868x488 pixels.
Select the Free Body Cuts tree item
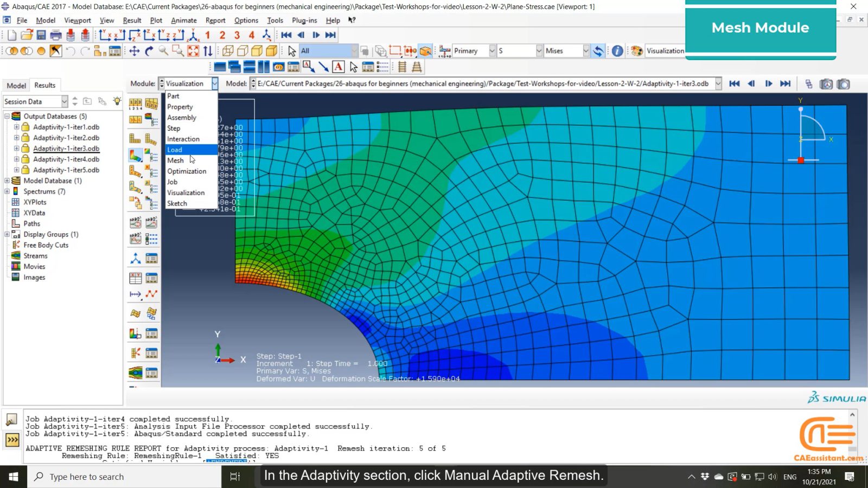[46, 245]
